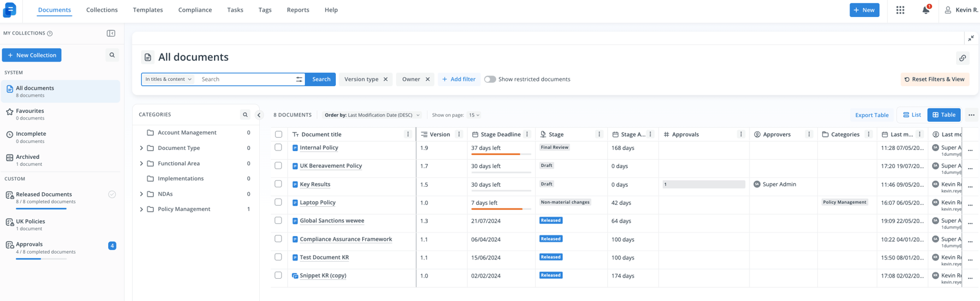Click Add filter
The height and width of the screenshot is (301, 980).
tap(459, 79)
